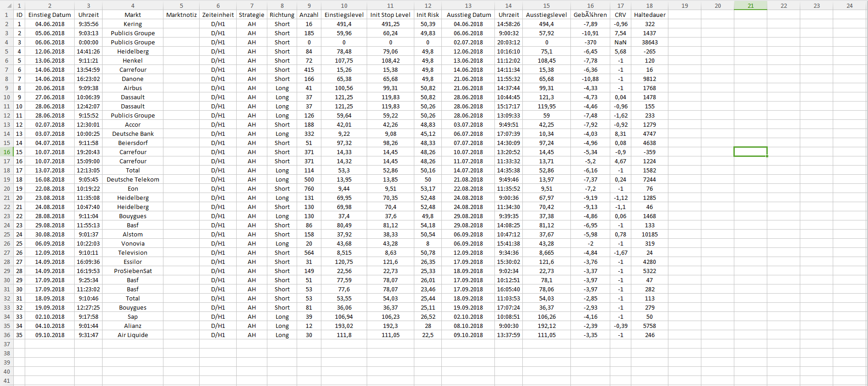This screenshot has width=868, height=386.
Task: Select the ID header cell
Action: click(19, 15)
